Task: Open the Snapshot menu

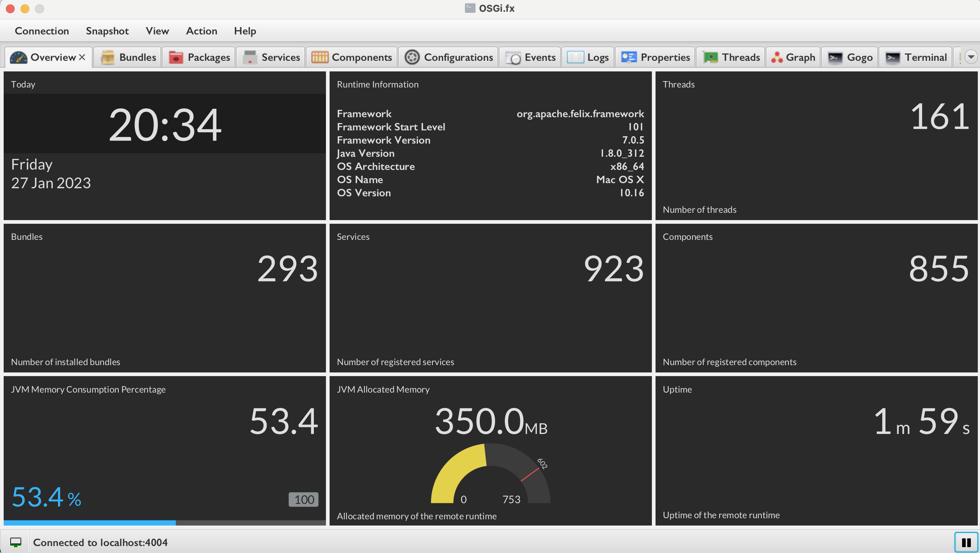Action: pos(107,31)
